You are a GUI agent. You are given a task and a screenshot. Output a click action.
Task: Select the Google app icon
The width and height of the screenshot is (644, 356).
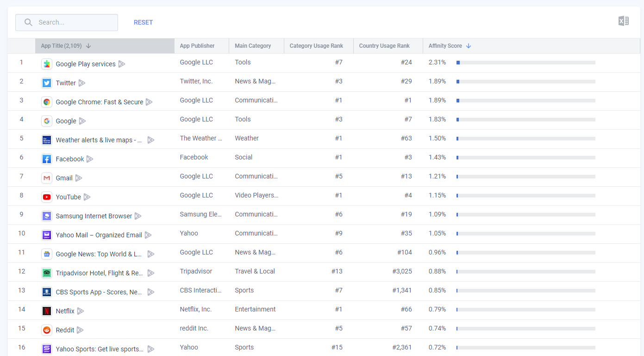pyautogui.click(x=46, y=121)
